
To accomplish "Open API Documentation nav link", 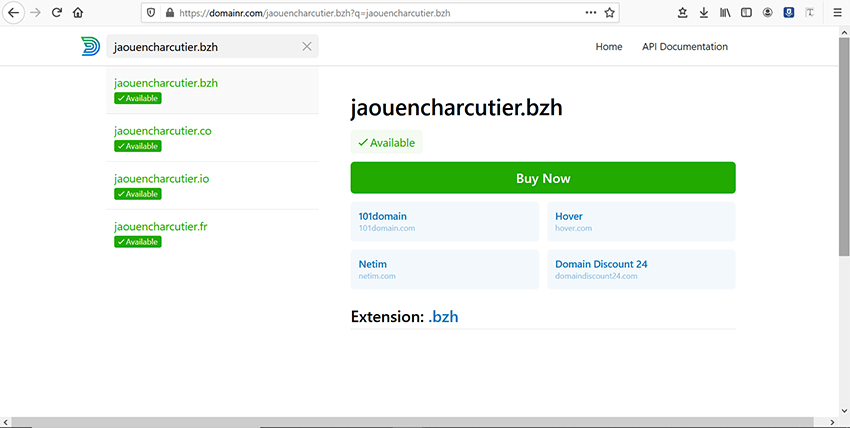I will point(685,47).
